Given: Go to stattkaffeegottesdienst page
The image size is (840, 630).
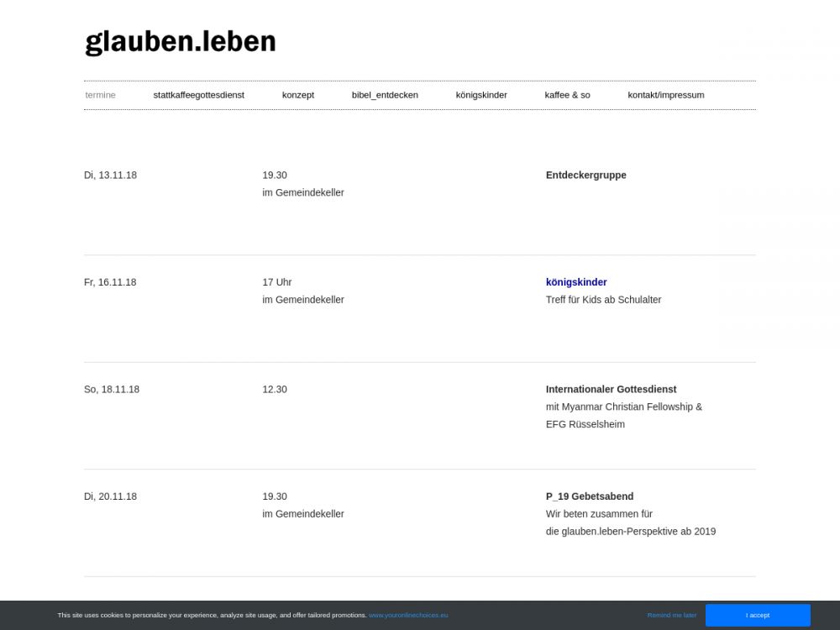Looking at the screenshot, I should (198, 95).
